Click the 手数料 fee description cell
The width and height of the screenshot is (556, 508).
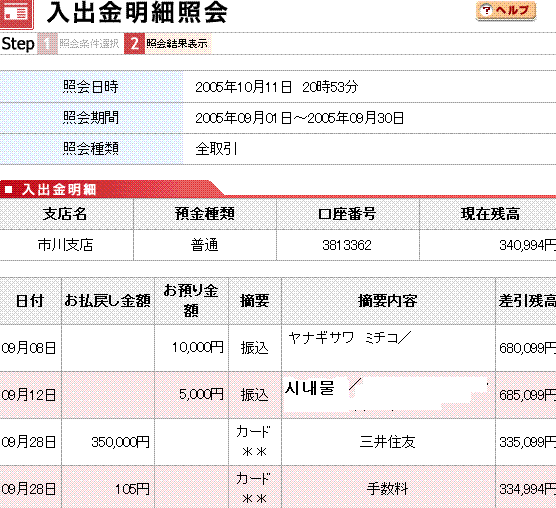388,489
